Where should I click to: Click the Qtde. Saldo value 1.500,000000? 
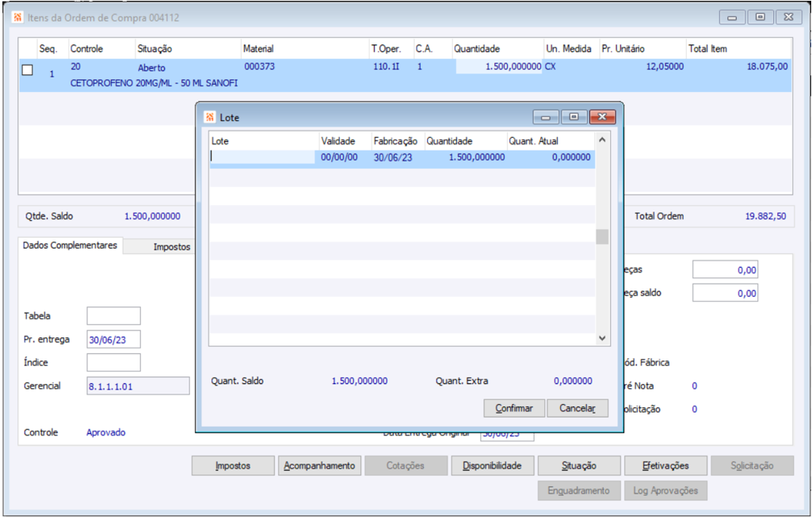152,216
